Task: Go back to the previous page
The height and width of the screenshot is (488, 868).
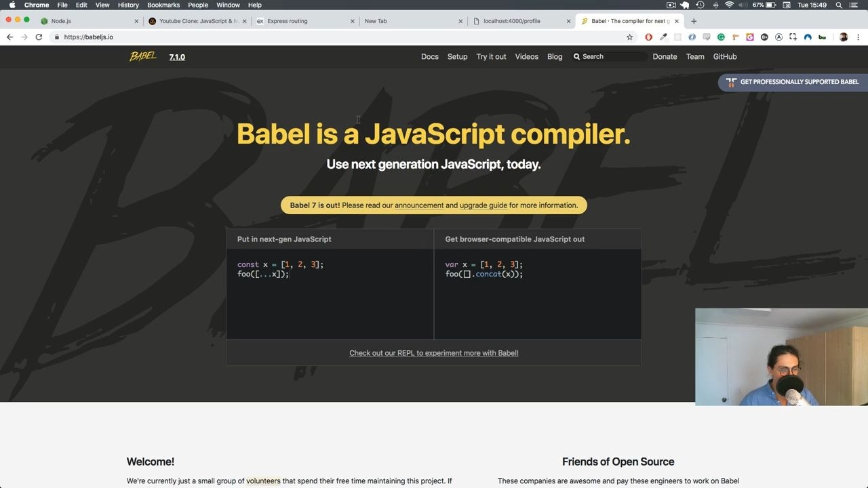Action: tap(9, 37)
